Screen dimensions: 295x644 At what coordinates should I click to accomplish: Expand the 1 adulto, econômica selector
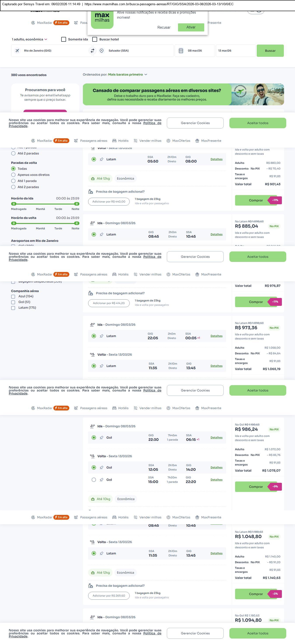coord(29,40)
